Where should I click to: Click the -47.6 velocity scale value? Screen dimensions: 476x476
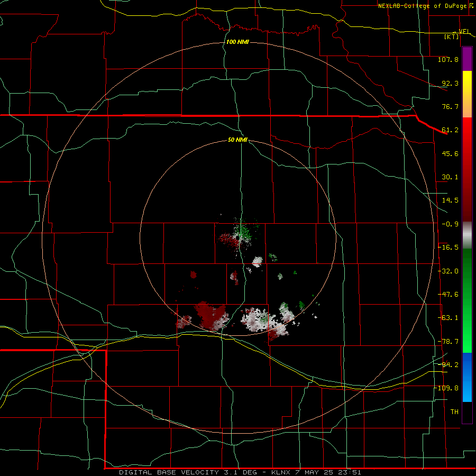tap(448, 295)
